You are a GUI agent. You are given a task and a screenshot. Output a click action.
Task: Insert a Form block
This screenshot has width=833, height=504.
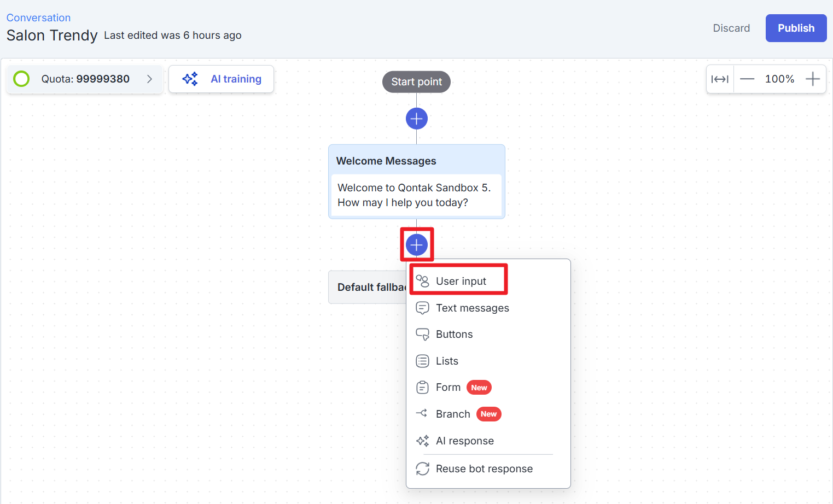click(x=448, y=388)
